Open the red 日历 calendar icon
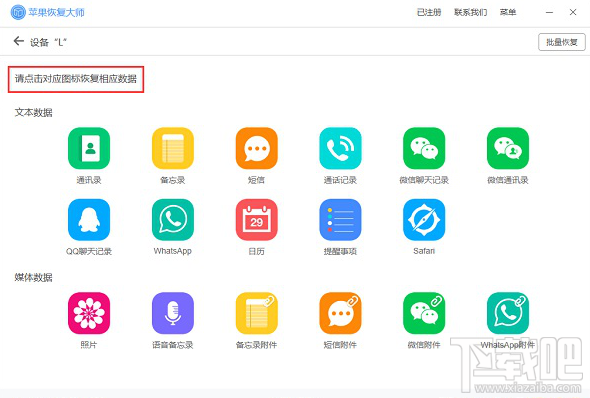The width and height of the screenshot is (590, 398). pos(257,220)
